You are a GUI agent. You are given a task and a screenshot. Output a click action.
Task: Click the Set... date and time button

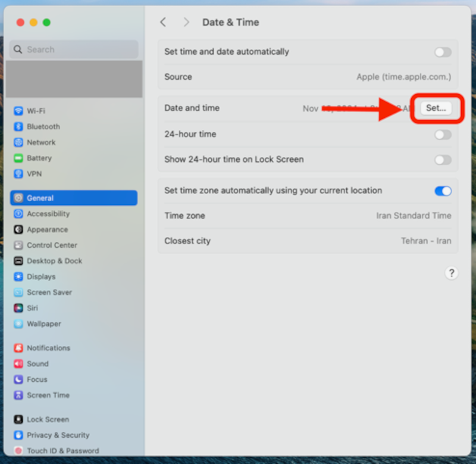(x=436, y=108)
